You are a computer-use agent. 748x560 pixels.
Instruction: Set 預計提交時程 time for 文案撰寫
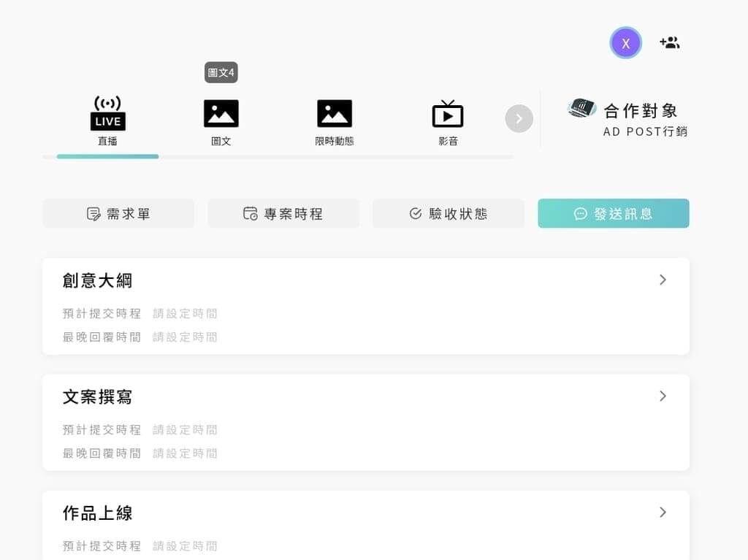pyautogui.click(x=185, y=430)
